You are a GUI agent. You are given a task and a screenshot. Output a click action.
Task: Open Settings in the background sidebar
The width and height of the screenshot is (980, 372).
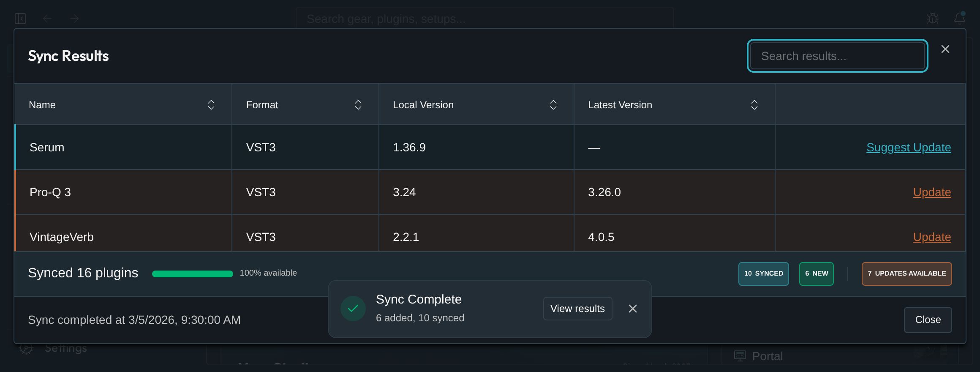coord(65,348)
